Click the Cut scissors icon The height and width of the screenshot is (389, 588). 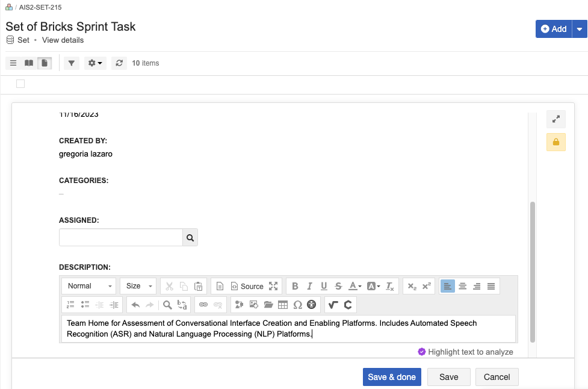click(170, 286)
